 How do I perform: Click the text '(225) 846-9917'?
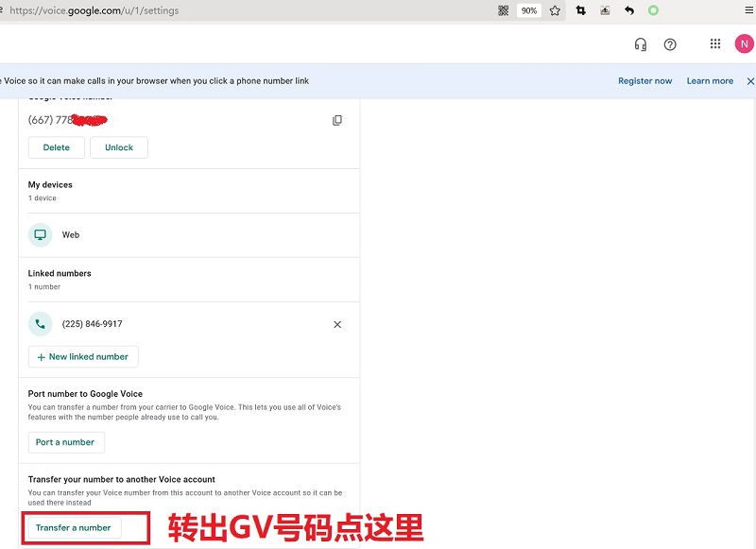click(x=92, y=324)
